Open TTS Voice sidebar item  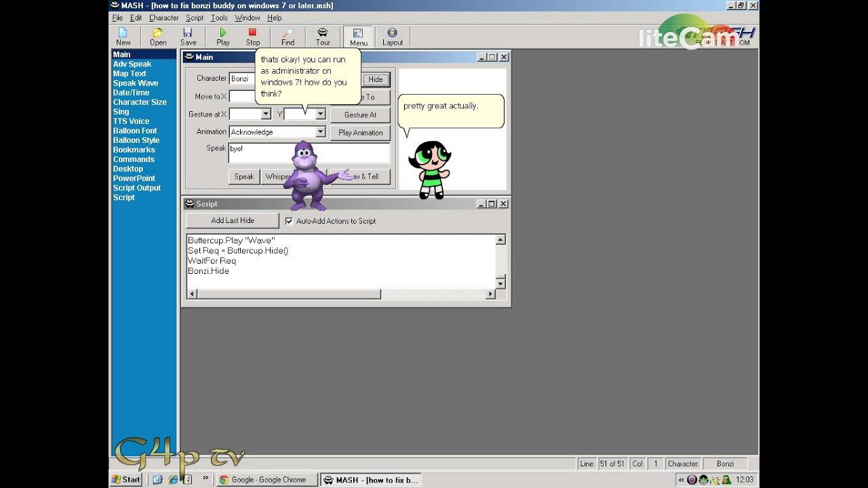click(131, 121)
